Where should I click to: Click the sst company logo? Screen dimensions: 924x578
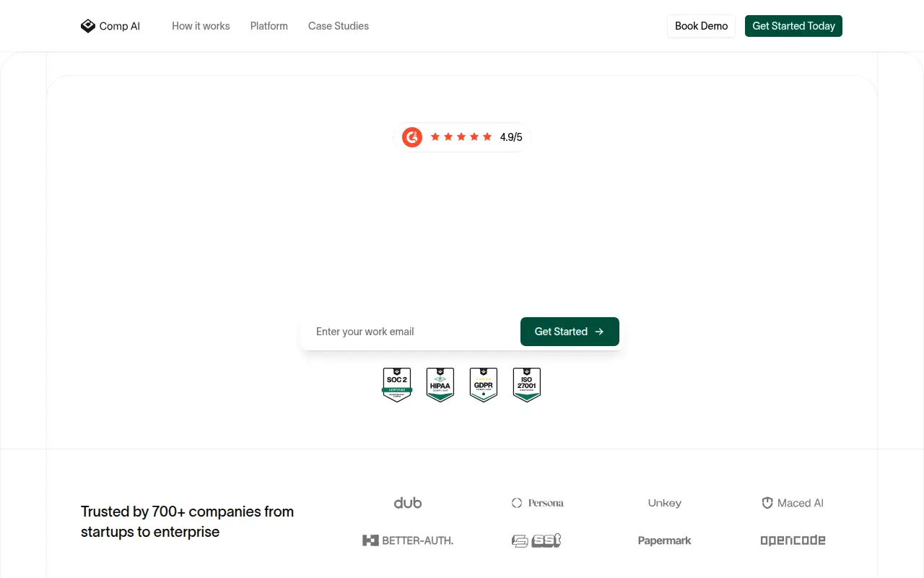pos(536,540)
